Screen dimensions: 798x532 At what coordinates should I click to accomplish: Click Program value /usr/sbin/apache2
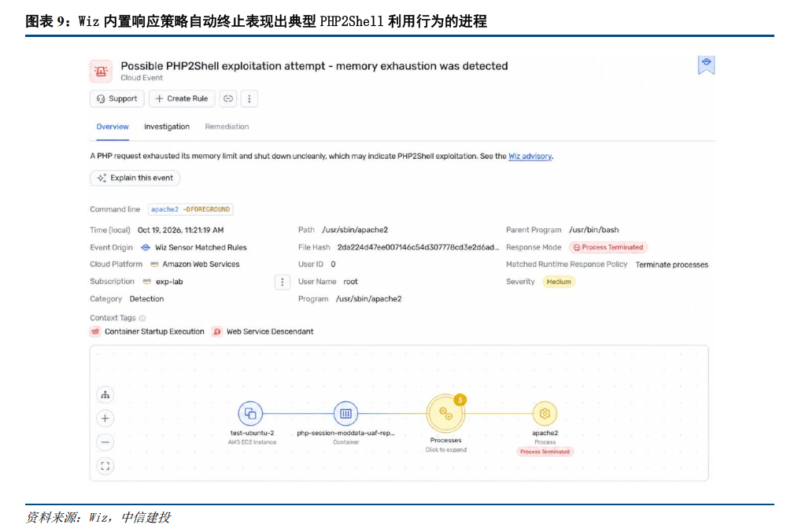(x=368, y=299)
